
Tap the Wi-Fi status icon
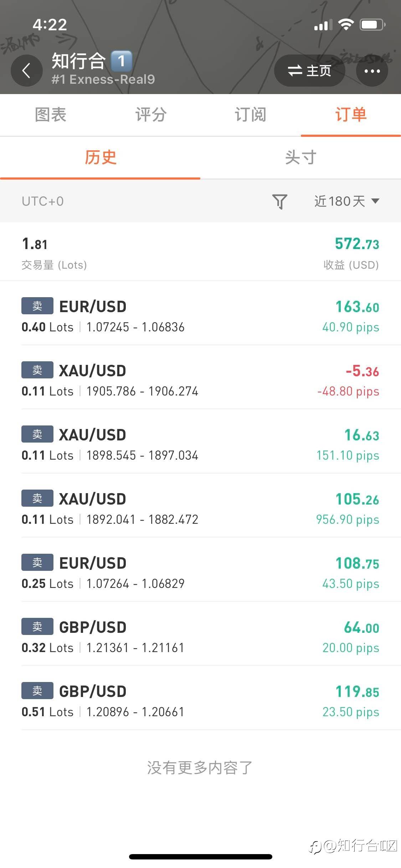(345, 25)
